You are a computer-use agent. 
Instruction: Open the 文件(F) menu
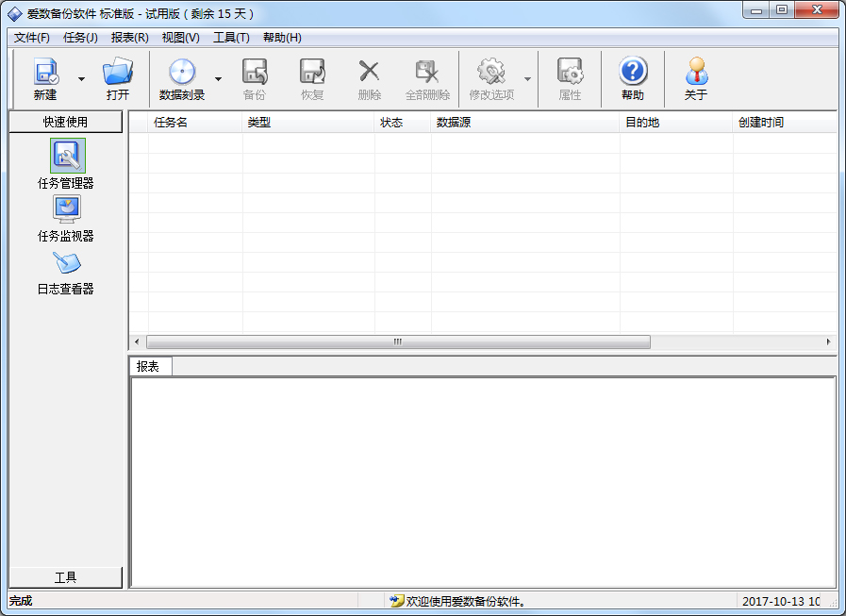tap(32, 38)
